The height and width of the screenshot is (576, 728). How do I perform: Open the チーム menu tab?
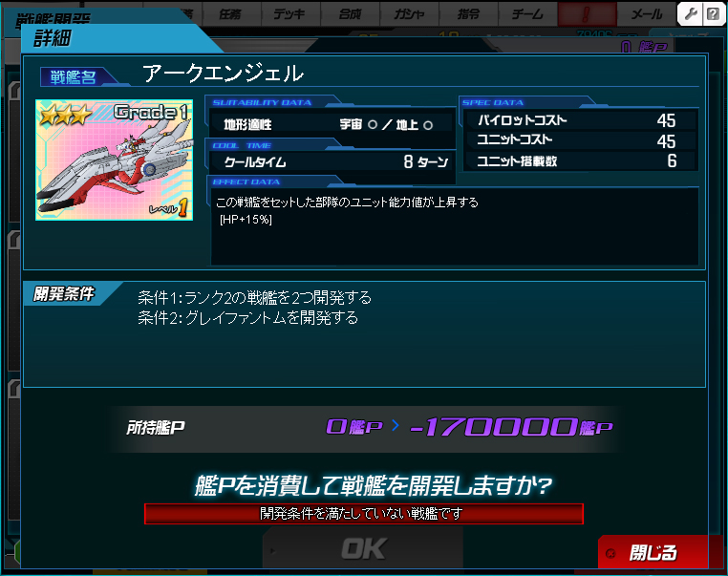[528, 14]
